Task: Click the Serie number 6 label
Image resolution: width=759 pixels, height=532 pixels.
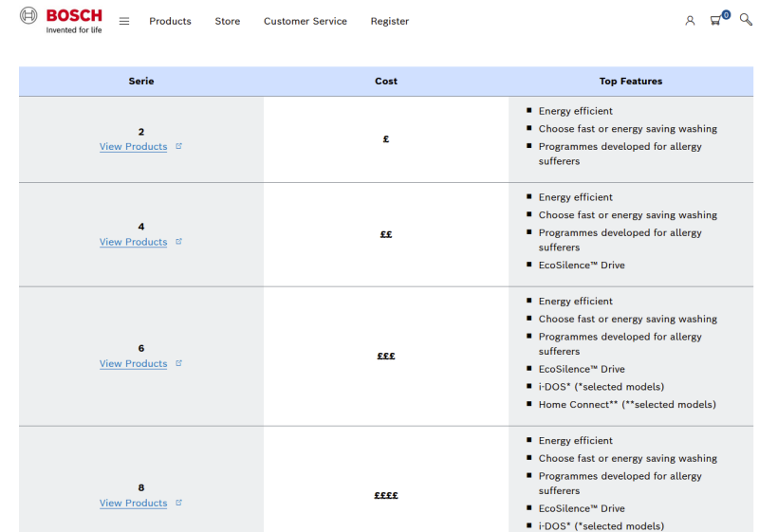Action: click(141, 348)
